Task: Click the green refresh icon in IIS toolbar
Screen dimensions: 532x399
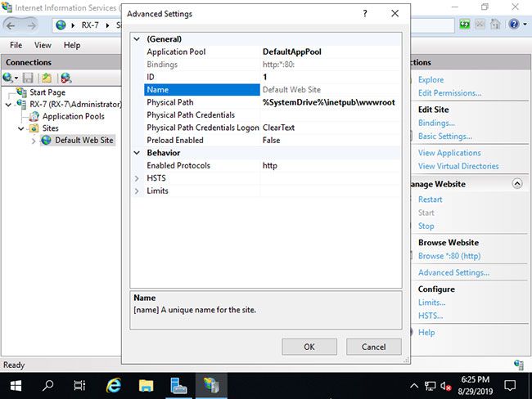Action: click(465, 24)
